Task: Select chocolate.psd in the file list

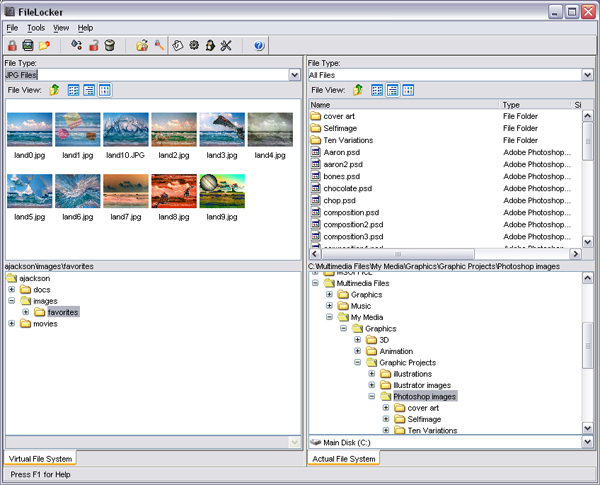Action: click(x=347, y=188)
